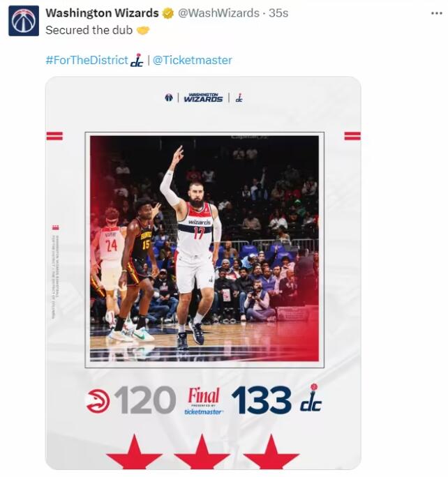Click the @WashWizards handle

218,13
